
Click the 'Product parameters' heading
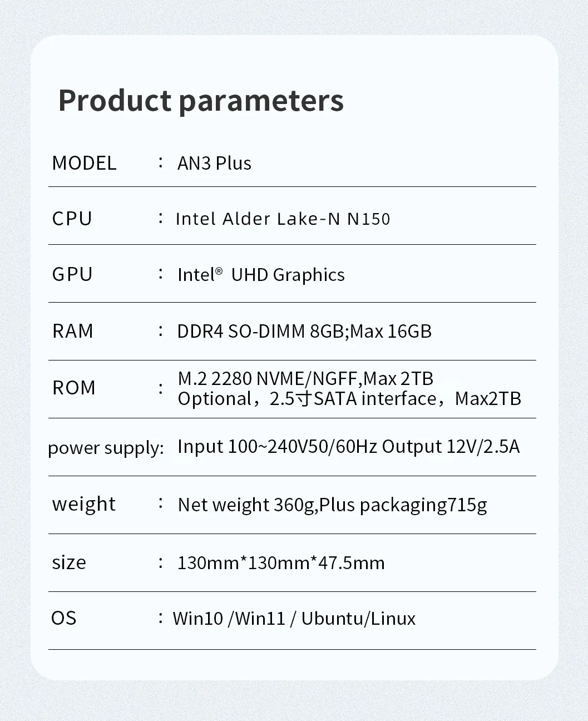[201, 101]
